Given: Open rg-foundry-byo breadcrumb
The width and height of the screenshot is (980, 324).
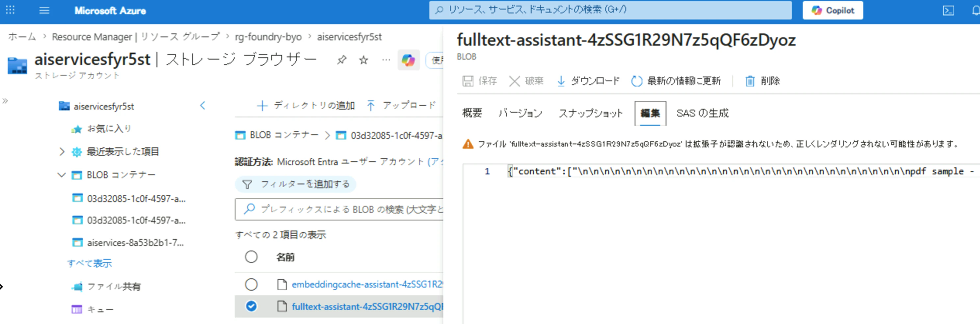Looking at the screenshot, I should point(268,37).
